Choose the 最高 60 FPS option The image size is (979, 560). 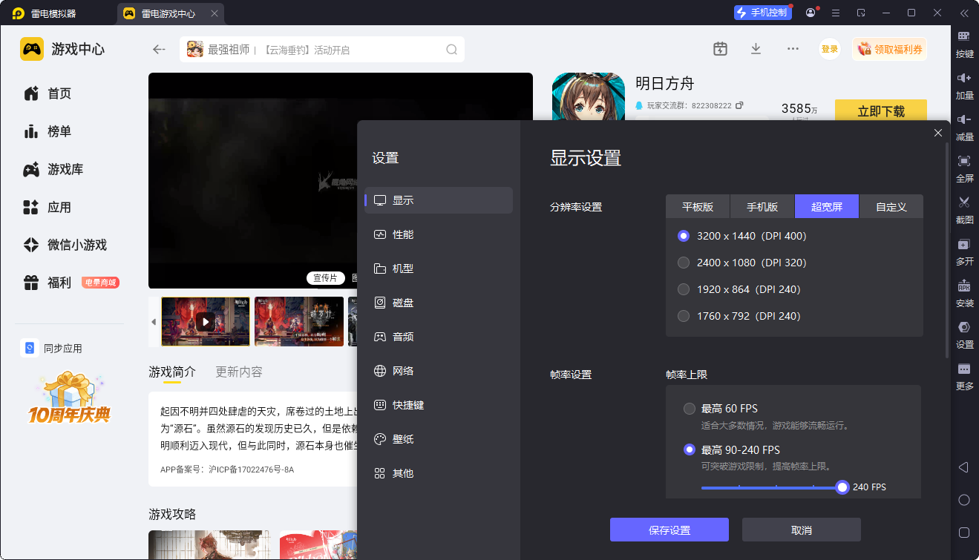pyautogui.click(x=690, y=409)
